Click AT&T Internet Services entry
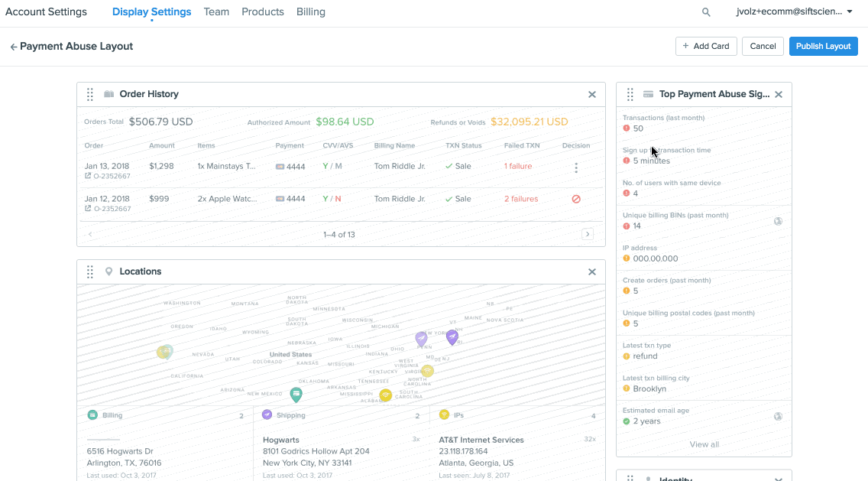868x481 pixels. tap(481, 440)
